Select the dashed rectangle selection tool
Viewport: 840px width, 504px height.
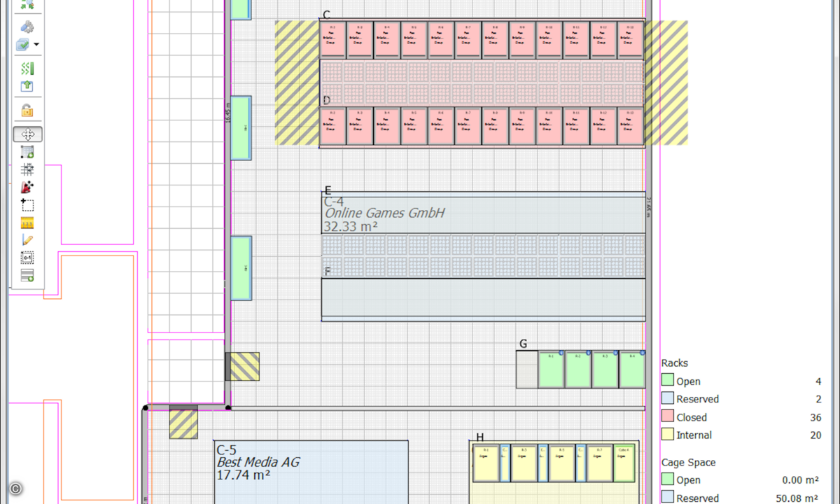click(27, 205)
